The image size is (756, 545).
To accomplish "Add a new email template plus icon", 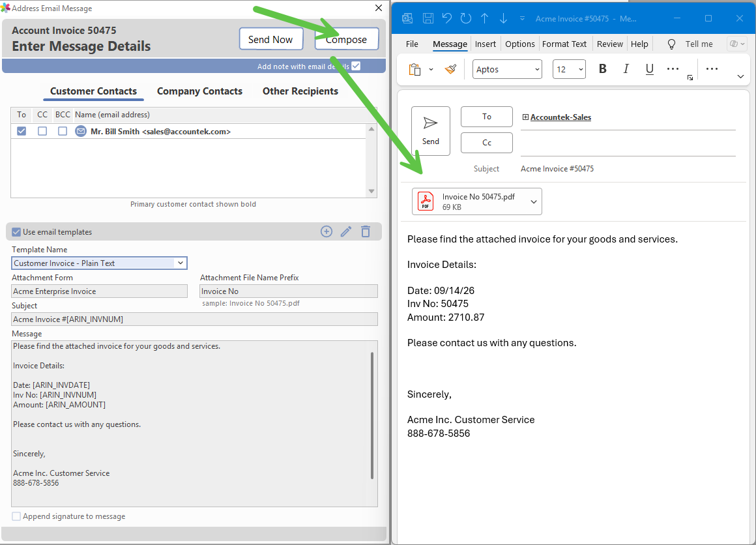I will click(x=327, y=231).
